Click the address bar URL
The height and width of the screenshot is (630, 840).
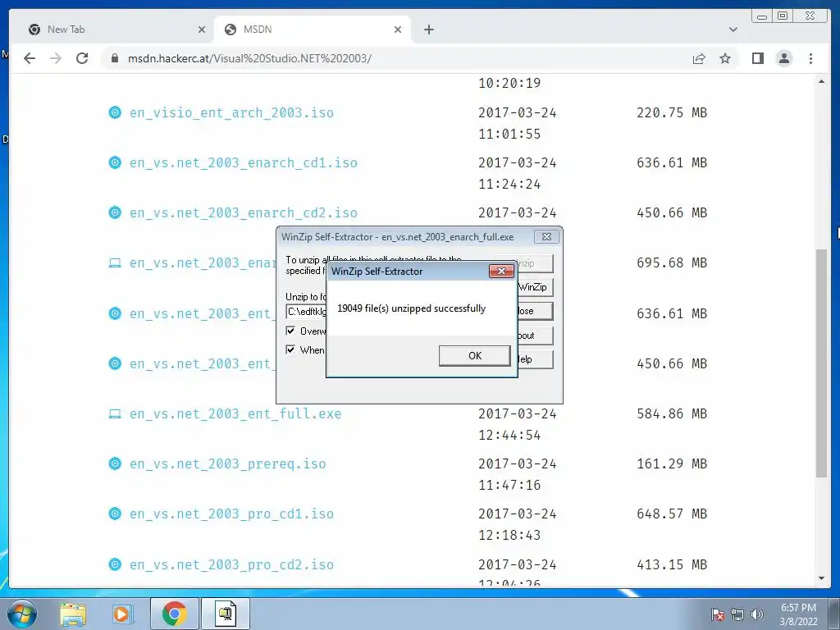(249, 58)
